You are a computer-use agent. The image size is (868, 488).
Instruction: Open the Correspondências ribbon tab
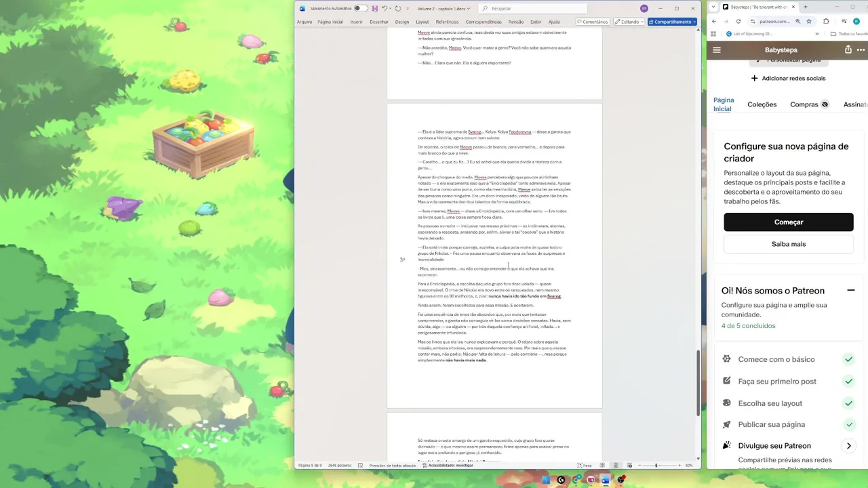tap(484, 22)
